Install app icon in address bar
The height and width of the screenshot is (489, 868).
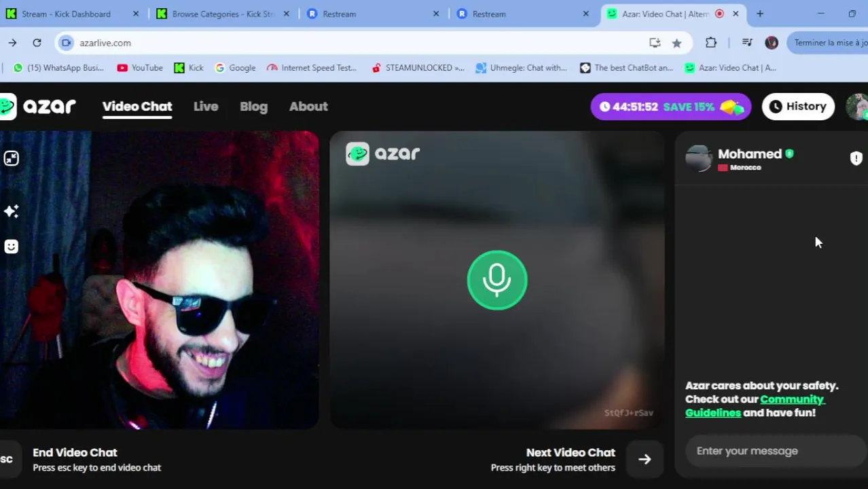click(655, 43)
